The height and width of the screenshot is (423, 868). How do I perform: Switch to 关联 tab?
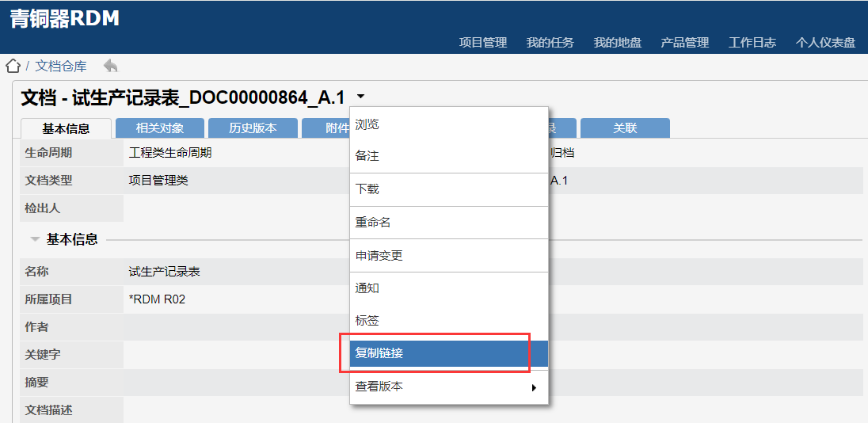pyautogui.click(x=625, y=128)
